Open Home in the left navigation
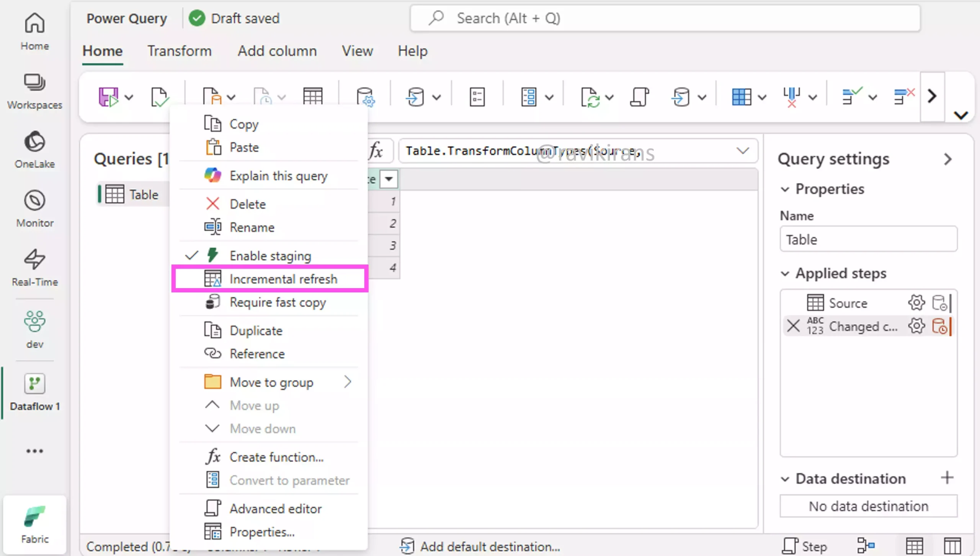 [x=34, y=31]
